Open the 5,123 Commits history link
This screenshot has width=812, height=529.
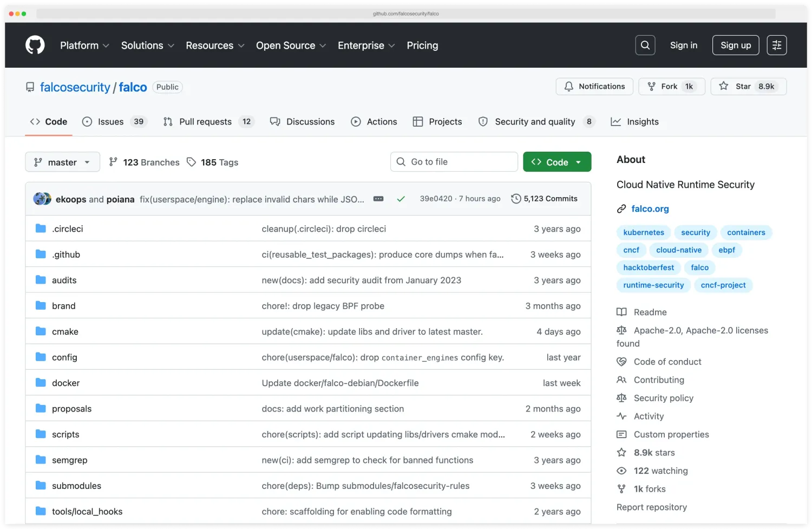(545, 199)
